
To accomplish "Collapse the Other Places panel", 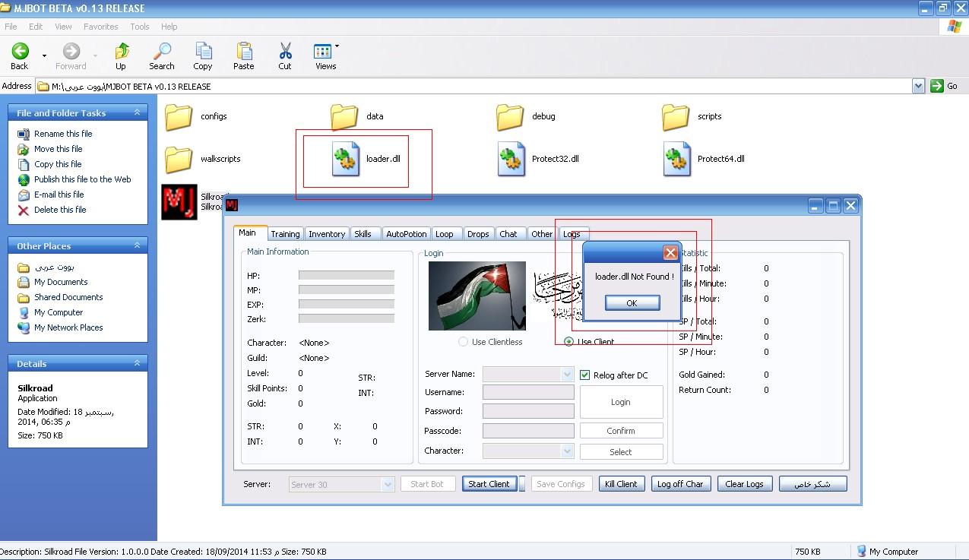I will [138, 245].
